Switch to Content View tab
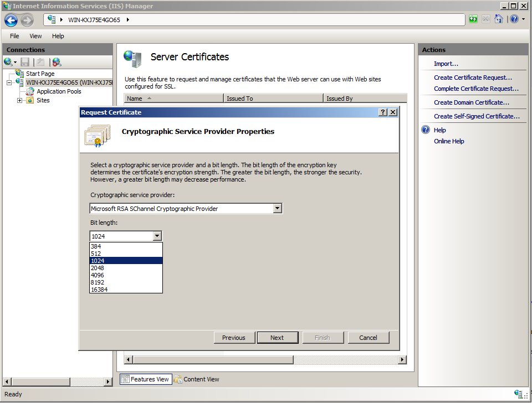 [x=197, y=379]
